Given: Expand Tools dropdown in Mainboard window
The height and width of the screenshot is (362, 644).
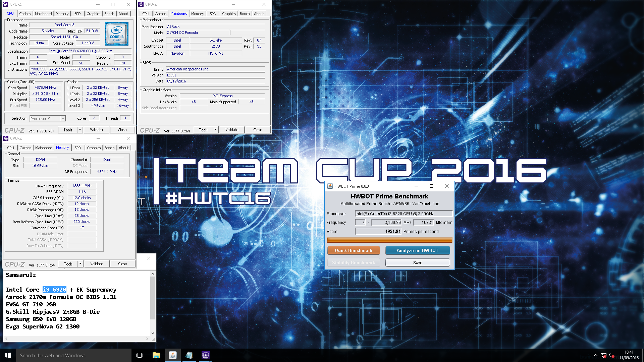Looking at the screenshot, I should pos(215,130).
